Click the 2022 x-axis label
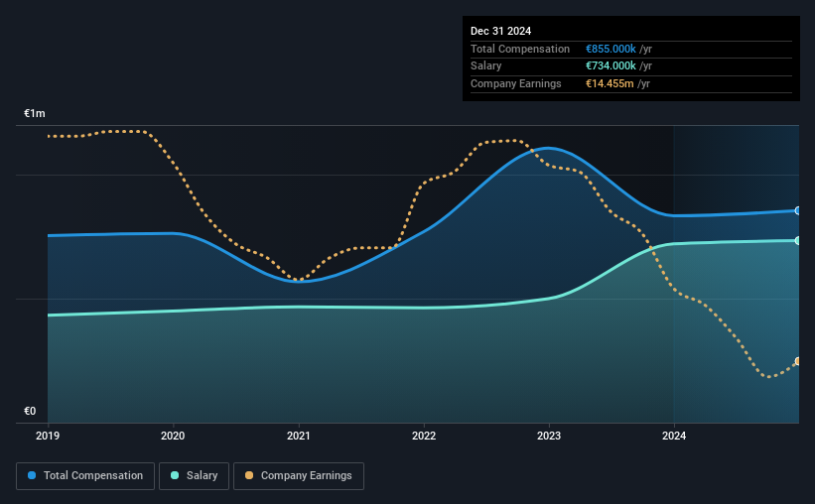815x504 pixels. coord(424,436)
